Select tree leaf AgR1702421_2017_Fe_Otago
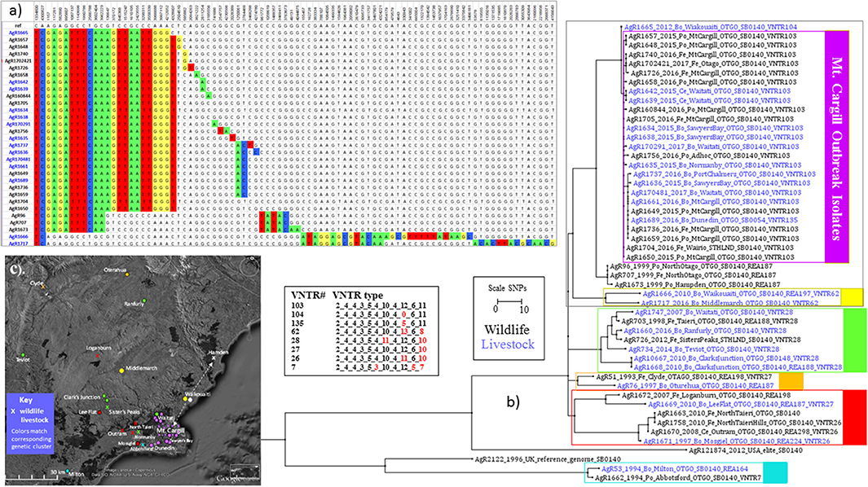This screenshot has width=868, height=487. [x=714, y=64]
